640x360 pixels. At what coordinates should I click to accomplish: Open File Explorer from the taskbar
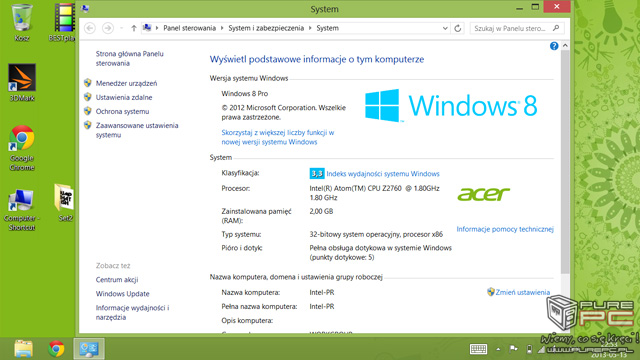click(x=24, y=349)
